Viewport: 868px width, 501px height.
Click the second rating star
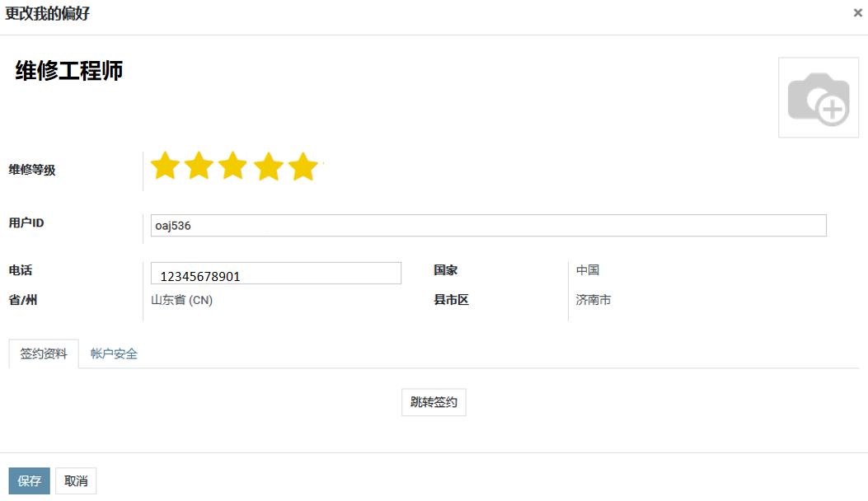(199, 166)
